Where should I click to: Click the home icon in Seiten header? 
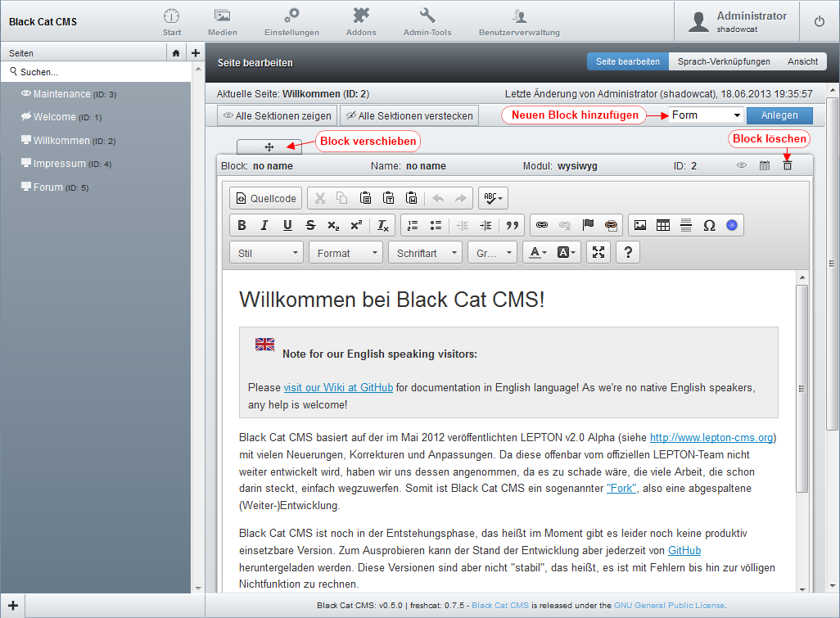point(176,53)
